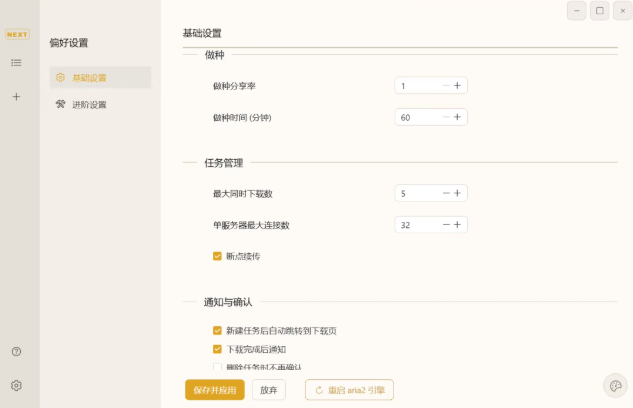Uncheck 下载完成后通知 option
Screen dimensions: 633x408
point(217,349)
